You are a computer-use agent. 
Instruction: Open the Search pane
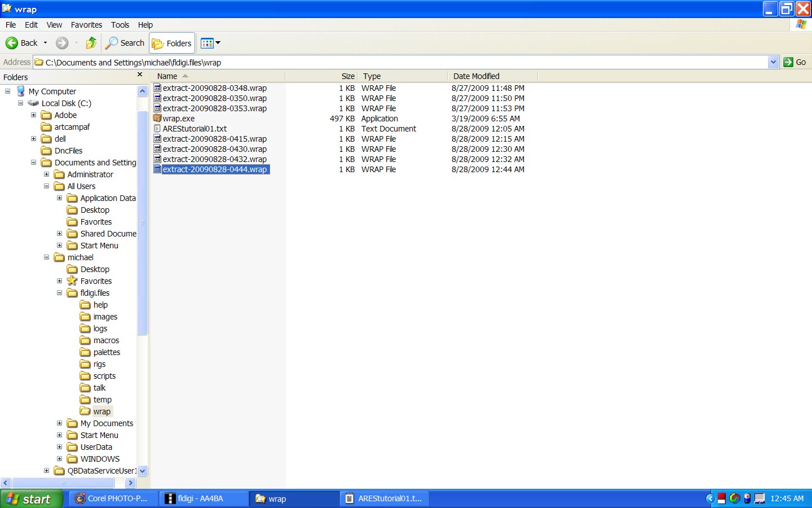126,43
